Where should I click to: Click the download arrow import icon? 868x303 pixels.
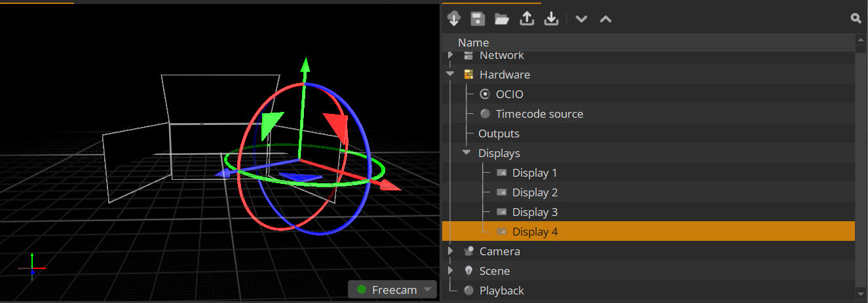(x=552, y=19)
